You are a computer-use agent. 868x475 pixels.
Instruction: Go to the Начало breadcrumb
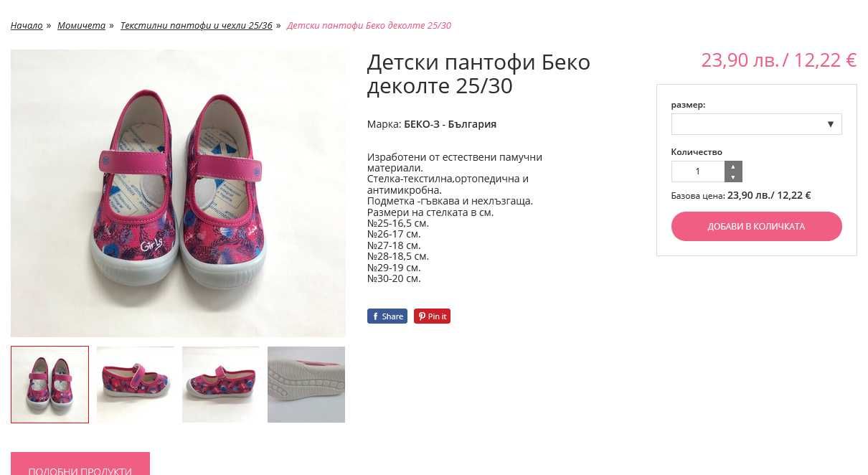[27, 26]
